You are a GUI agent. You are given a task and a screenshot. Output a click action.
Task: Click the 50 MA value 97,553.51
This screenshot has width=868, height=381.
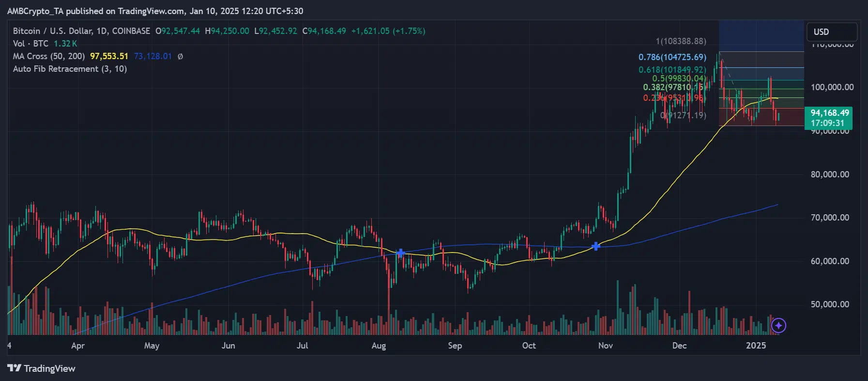tap(109, 56)
